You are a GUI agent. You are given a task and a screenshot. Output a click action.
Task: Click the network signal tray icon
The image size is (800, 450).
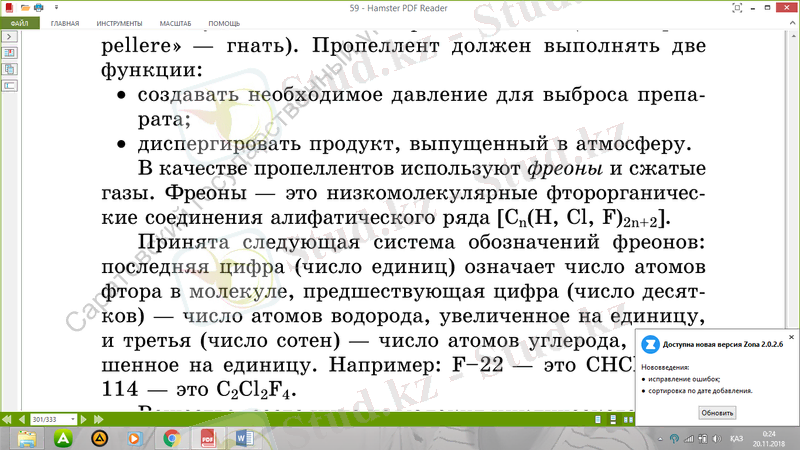point(689,439)
